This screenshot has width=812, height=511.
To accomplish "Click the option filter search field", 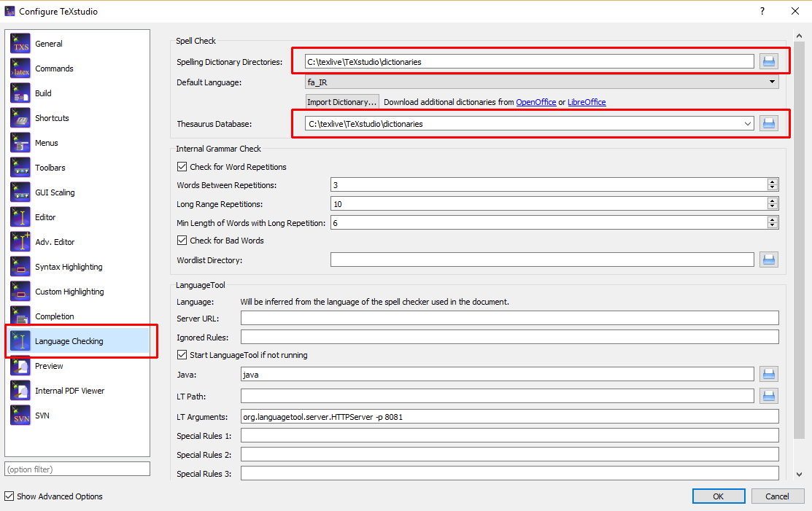I will (77, 469).
